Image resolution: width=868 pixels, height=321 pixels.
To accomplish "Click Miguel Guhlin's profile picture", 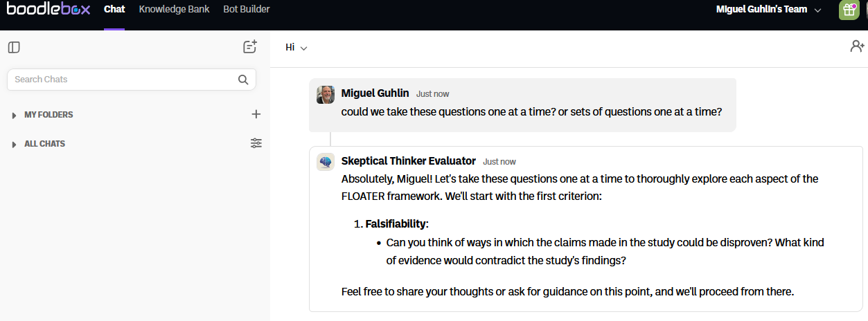I will coord(326,95).
